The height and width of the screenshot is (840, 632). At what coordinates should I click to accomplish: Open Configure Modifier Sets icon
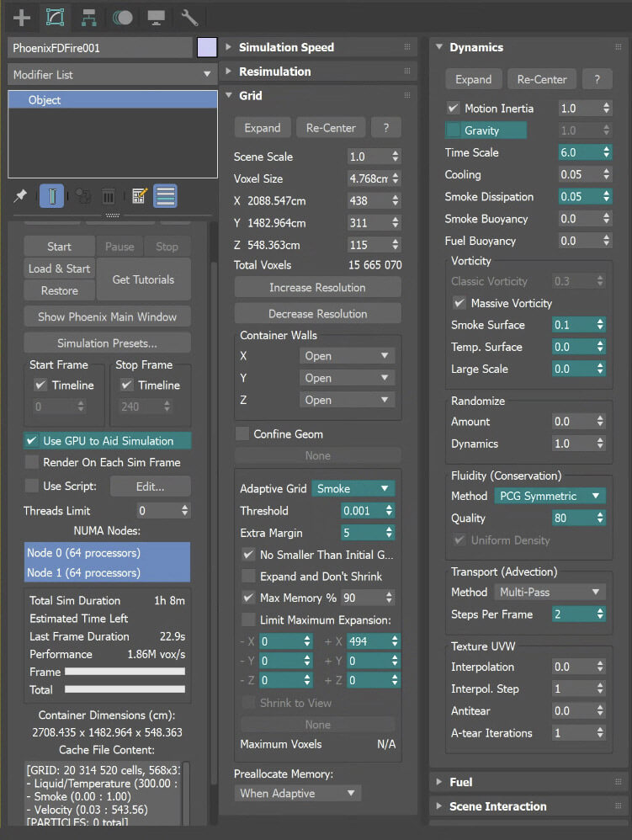coord(139,196)
